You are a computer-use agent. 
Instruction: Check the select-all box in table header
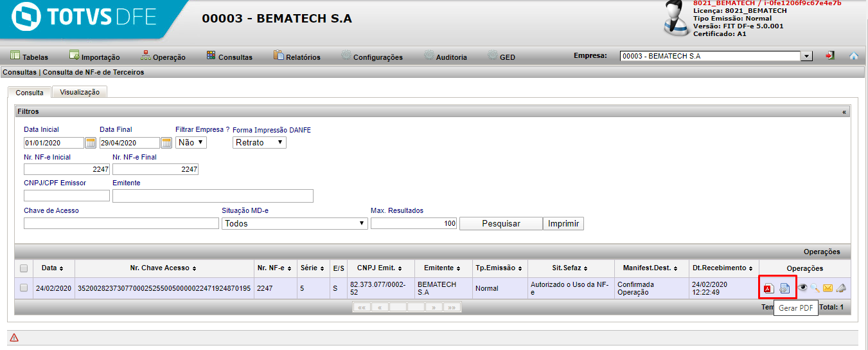point(24,268)
